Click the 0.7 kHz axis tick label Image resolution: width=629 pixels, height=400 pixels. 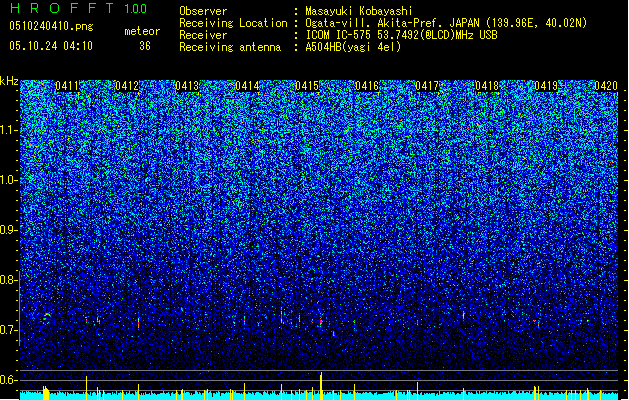(x=9, y=330)
